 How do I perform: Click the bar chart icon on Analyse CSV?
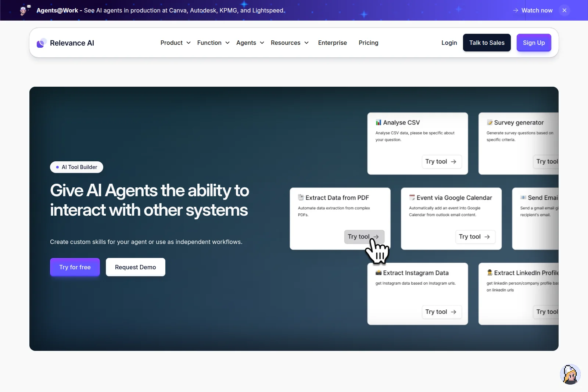point(379,122)
